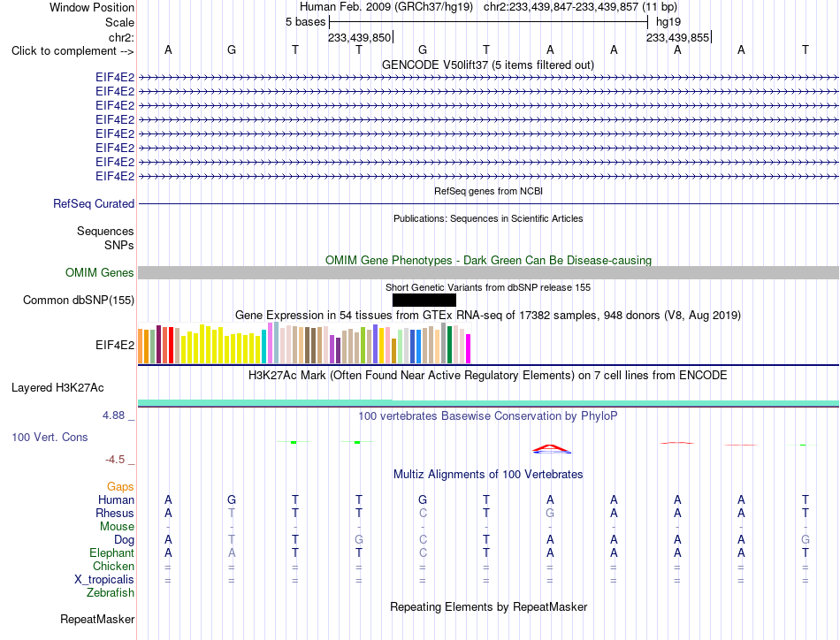Click the 233,439,855 position marker
Image resolution: width=840 pixels, height=640 pixels.
pyautogui.click(x=677, y=37)
